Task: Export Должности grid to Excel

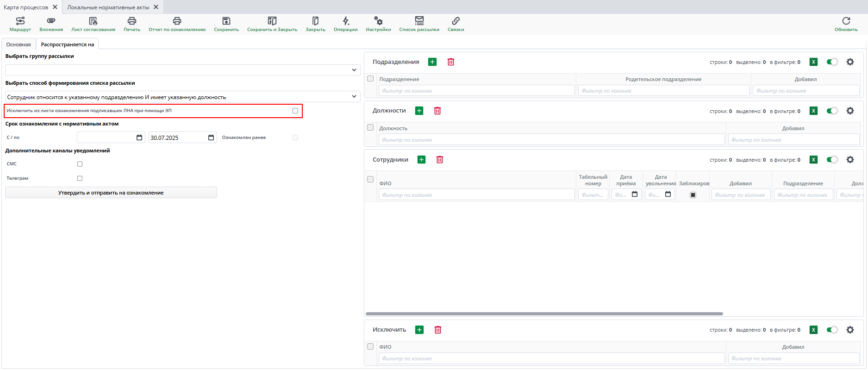Action: tap(813, 111)
